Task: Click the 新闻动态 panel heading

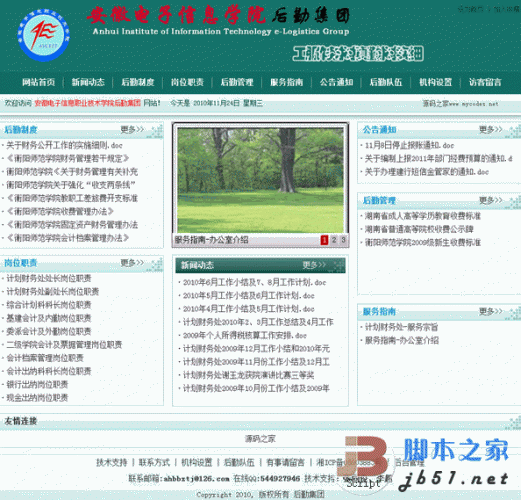Action: pos(197,265)
